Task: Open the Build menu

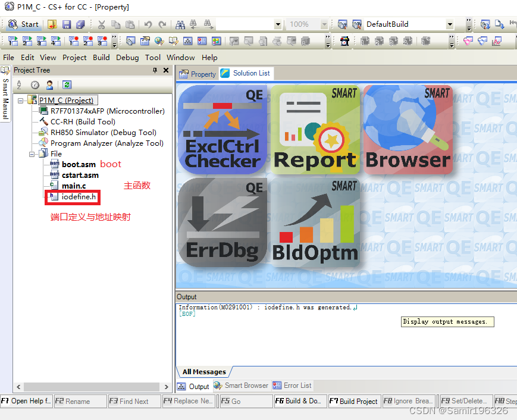Action: pyautogui.click(x=101, y=57)
